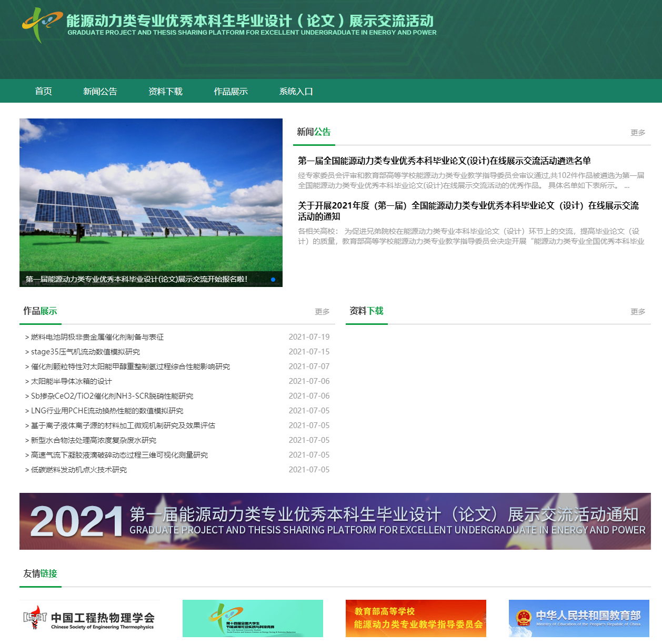Viewport: 662px width, 644px height.
Task: Click 更多 in the 作品展示 section
Action: point(322,312)
